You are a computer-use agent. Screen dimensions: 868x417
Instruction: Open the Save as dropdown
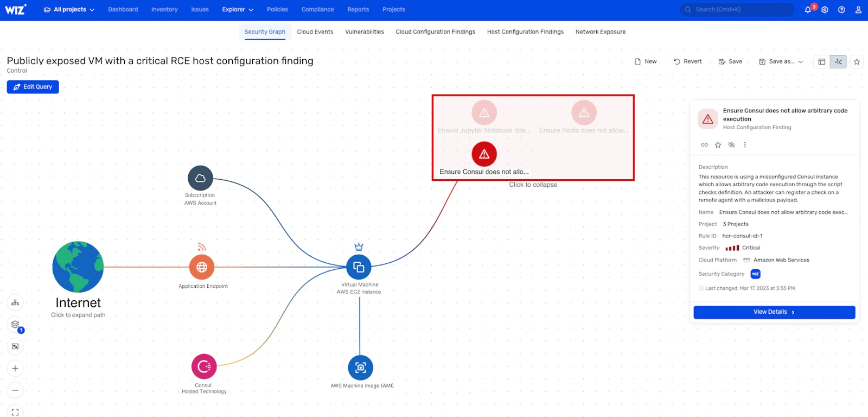click(x=781, y=62)
